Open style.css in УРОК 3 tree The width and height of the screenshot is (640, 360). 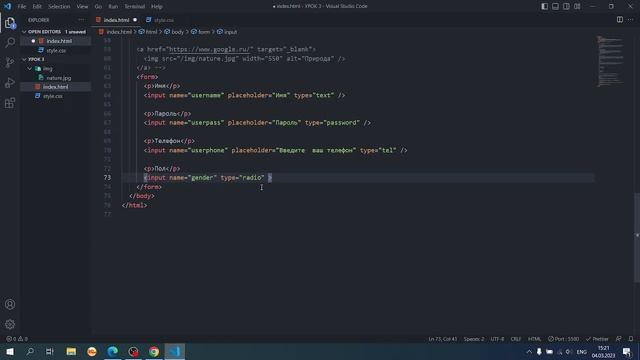pos(53,96)
